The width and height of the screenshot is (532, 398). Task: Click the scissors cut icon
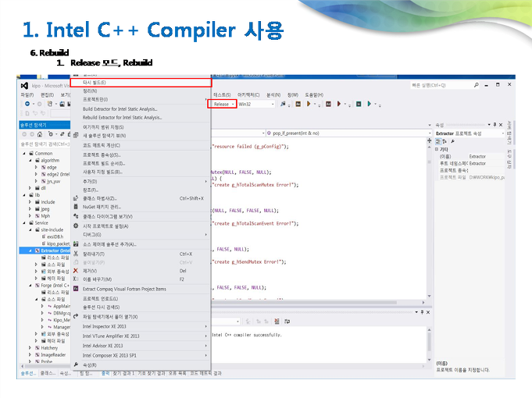click(x=76, y=254)
